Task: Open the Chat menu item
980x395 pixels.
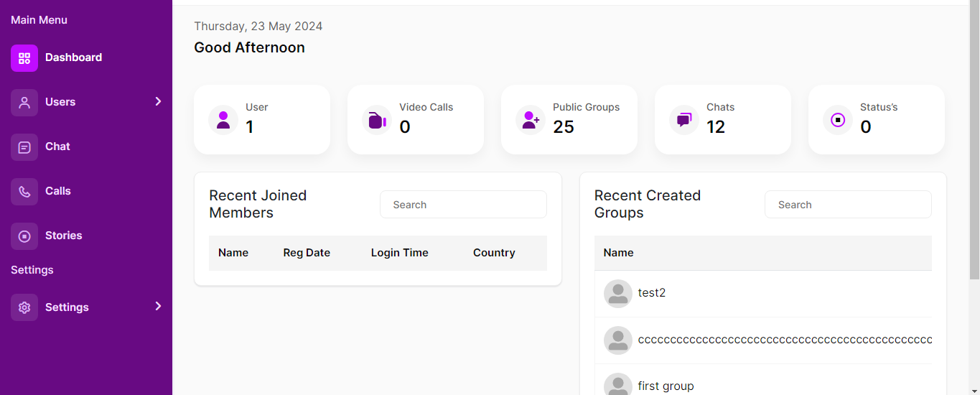Action: tap(57, 147)
